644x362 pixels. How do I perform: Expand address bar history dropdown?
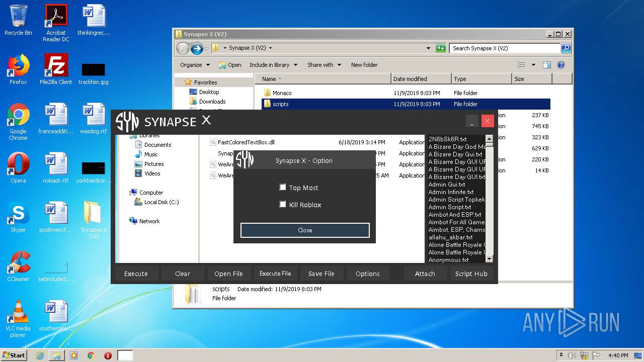428,48
